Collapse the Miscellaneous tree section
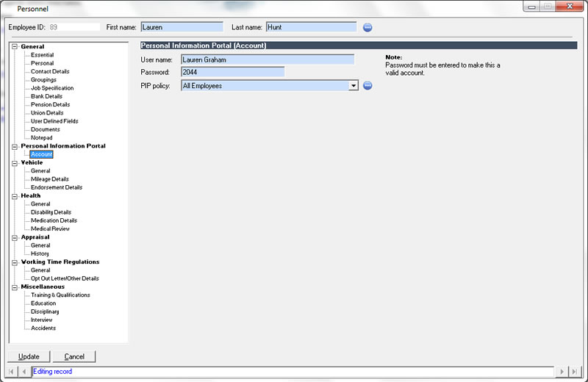Image resolution: width=588 pixels, height=382 pixels. pyautogui.click(x=15, y=287)
